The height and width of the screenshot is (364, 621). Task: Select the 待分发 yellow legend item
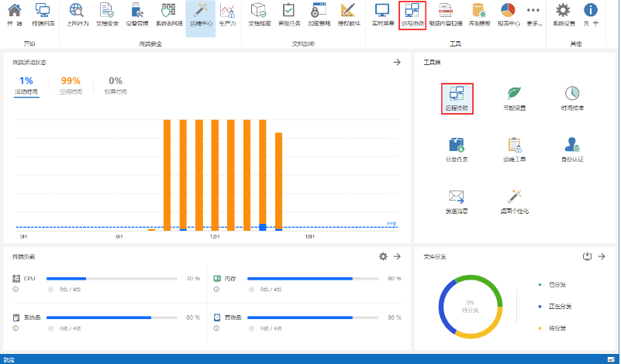point(553,328)
